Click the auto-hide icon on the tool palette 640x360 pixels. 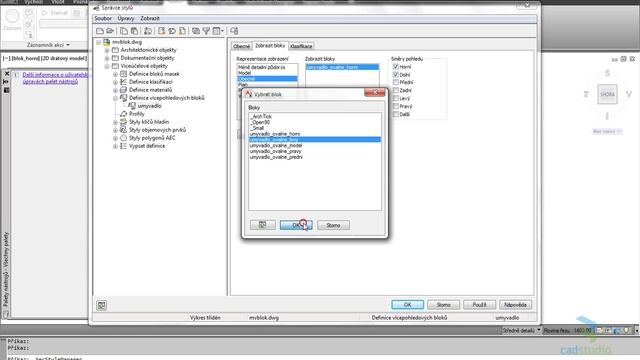pos(6,82)
